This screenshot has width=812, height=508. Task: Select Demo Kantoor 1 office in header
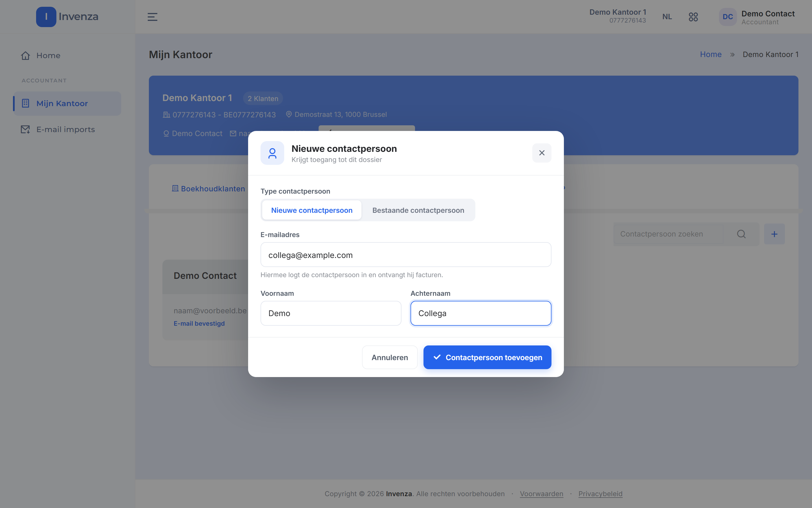click(x=617, y=16)
